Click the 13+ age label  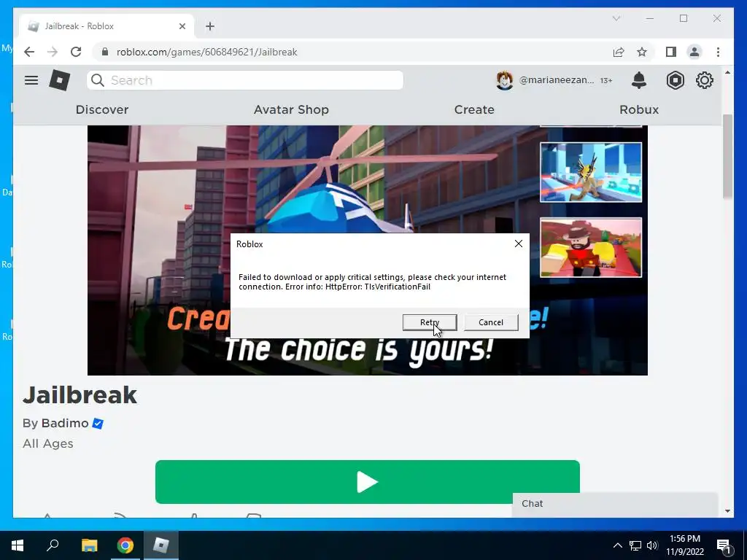(x=606, y=80)
